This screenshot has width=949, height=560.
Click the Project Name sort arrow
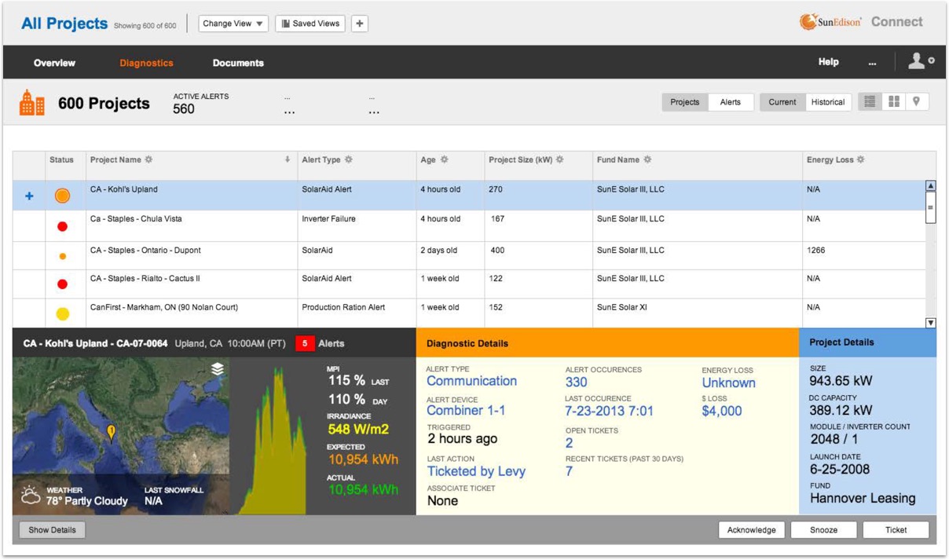pyautogui.click(x=288, y=160)
